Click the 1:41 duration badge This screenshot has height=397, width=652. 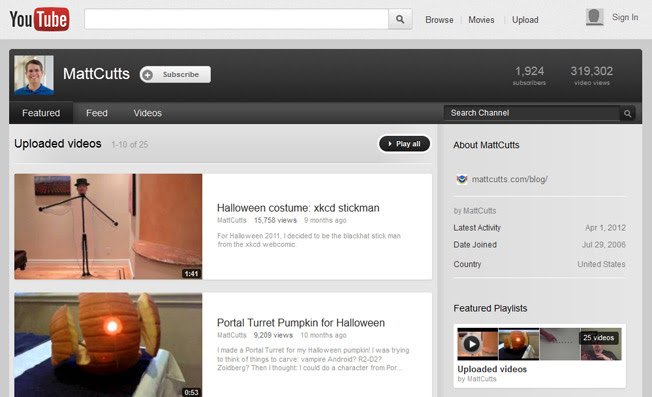tap(191, 274)
